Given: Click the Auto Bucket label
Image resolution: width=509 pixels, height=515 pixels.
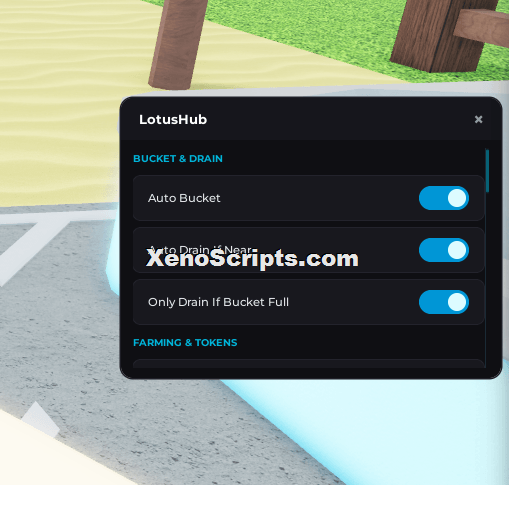Looking at the screenshot, I should (184, 198).
